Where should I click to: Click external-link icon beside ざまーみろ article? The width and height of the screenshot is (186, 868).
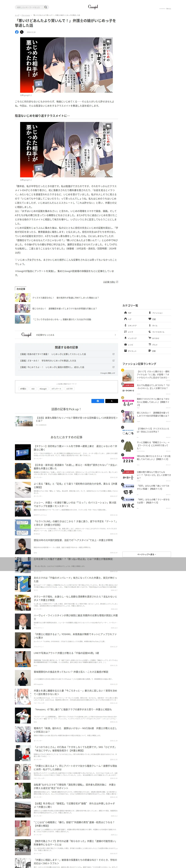[x=113, y=361]
